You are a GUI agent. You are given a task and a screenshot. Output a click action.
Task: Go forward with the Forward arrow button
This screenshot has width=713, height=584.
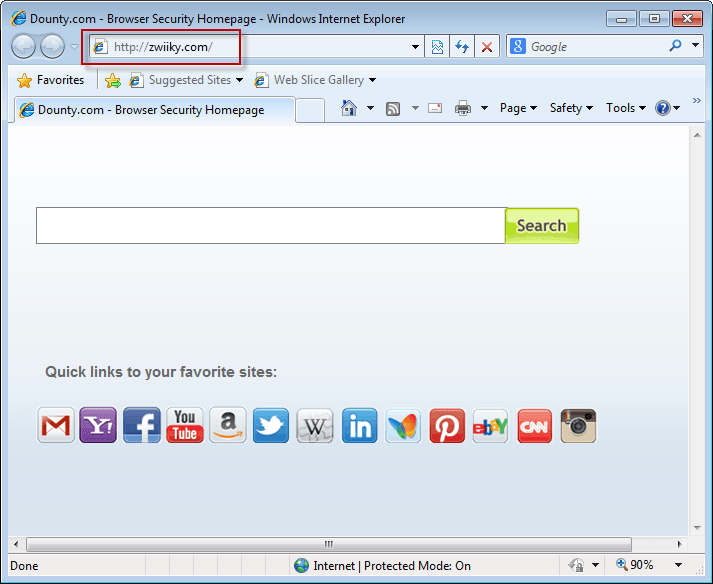[x=52, y=46]
